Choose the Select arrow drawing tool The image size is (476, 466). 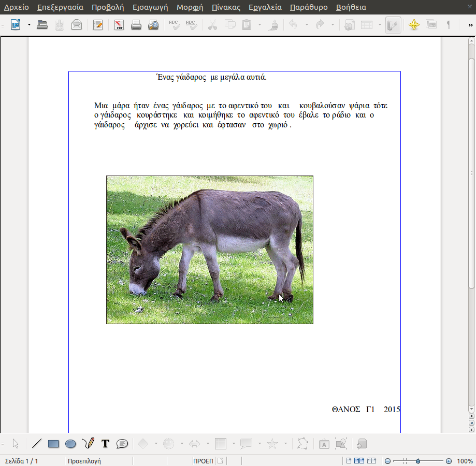(16, 444)
